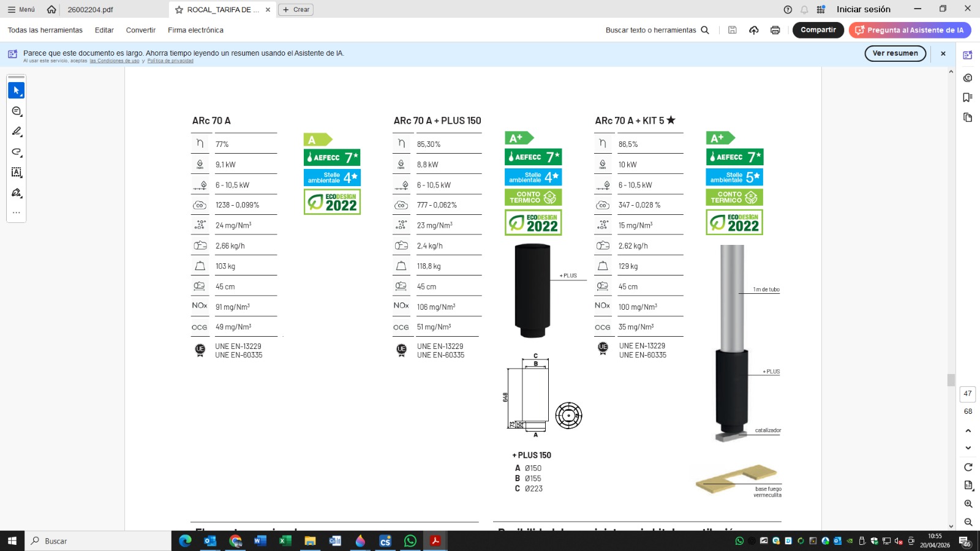Open the Windows Start menu

(x=12, y=541)
